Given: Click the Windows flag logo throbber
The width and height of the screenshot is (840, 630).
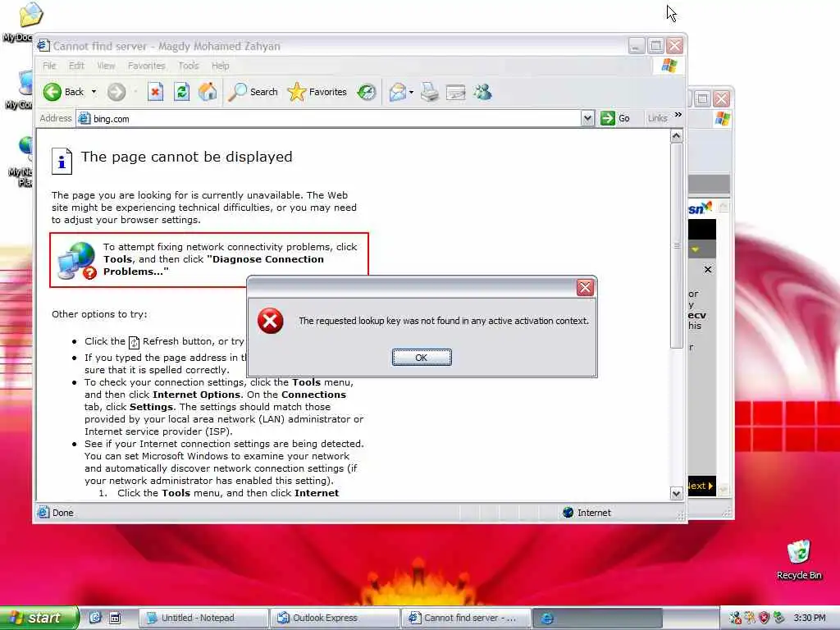Looking at the screenshot, I should tap(669, 66).
